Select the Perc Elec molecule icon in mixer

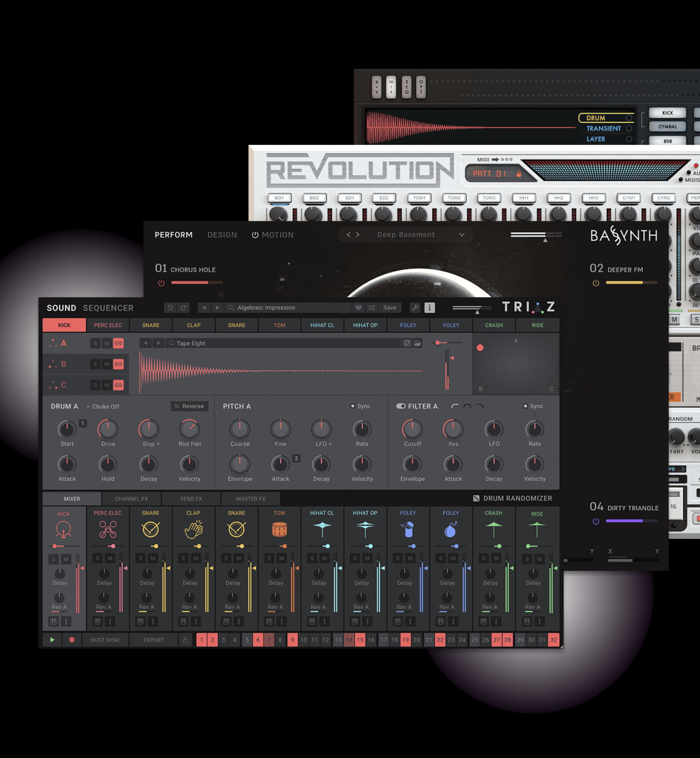point(108,529)
